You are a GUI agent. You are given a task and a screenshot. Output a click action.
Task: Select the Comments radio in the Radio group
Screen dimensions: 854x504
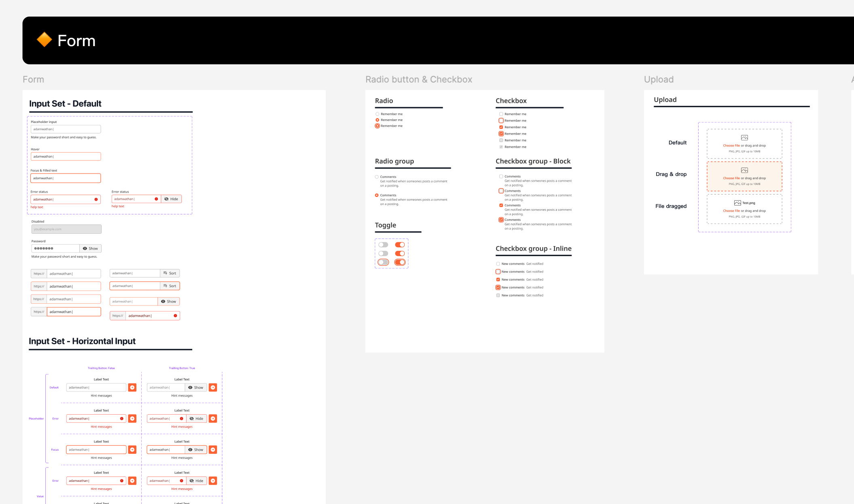376,176
